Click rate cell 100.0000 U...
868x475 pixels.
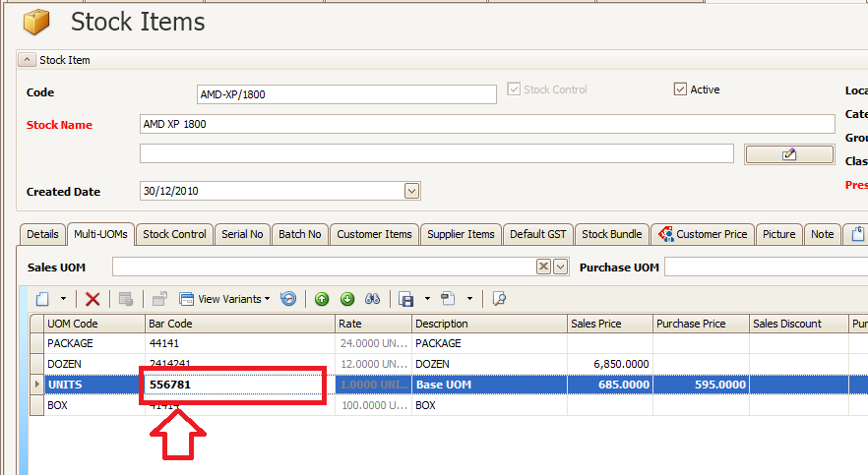[x=374, y=405]
